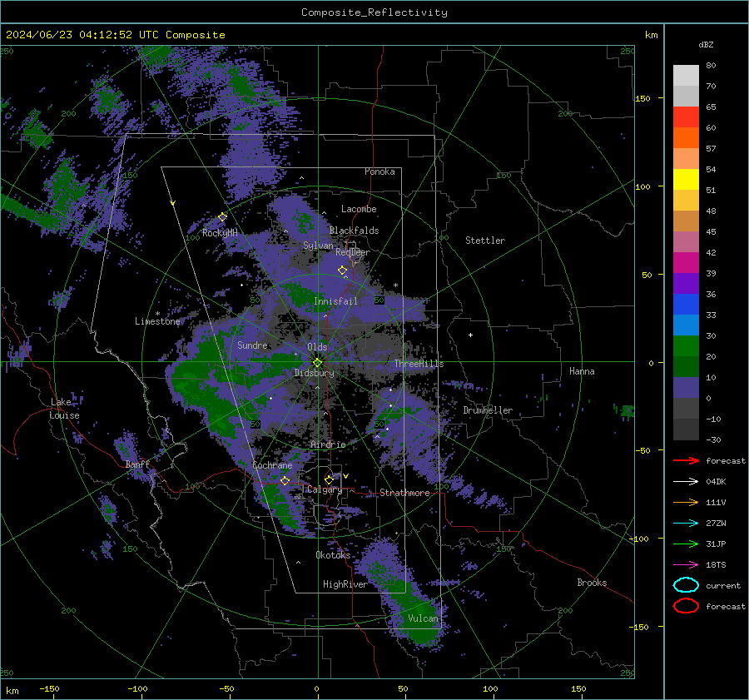Pick the light gray 80 dBZ swatch
This screenshot has height=700, width=749.
tap(686, 76)
